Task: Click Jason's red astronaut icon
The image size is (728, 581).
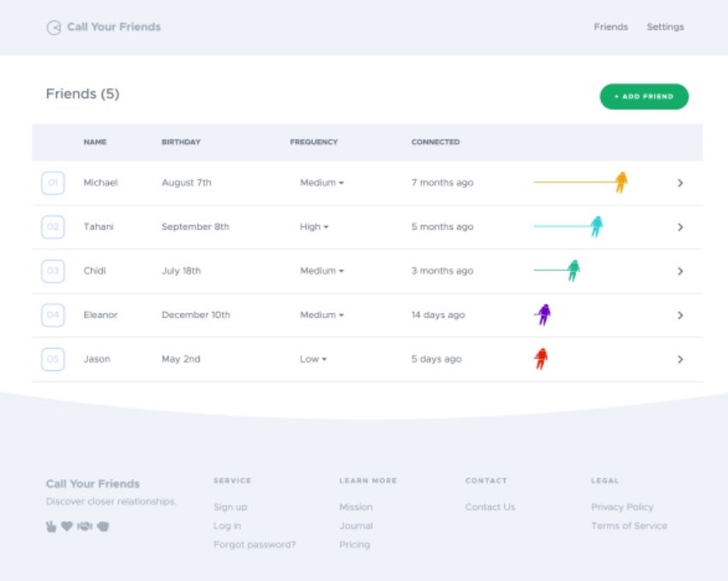Action: tap(541, 358)
